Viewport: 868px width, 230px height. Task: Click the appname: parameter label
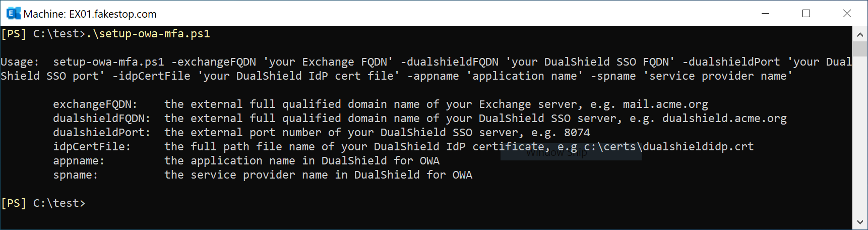click(x=79, y=161)
